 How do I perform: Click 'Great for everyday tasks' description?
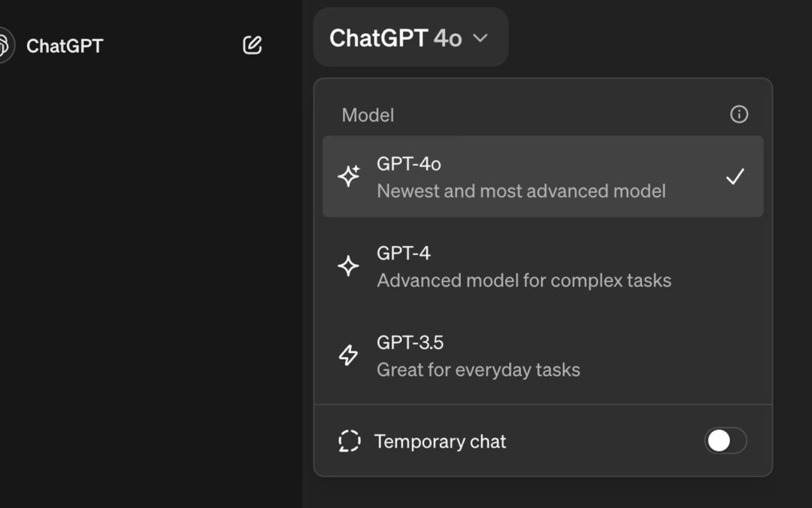pos(478,370)
